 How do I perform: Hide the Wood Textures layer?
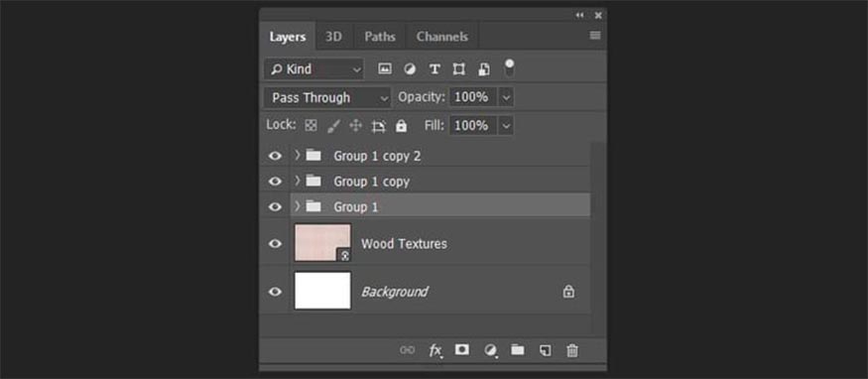275,243
